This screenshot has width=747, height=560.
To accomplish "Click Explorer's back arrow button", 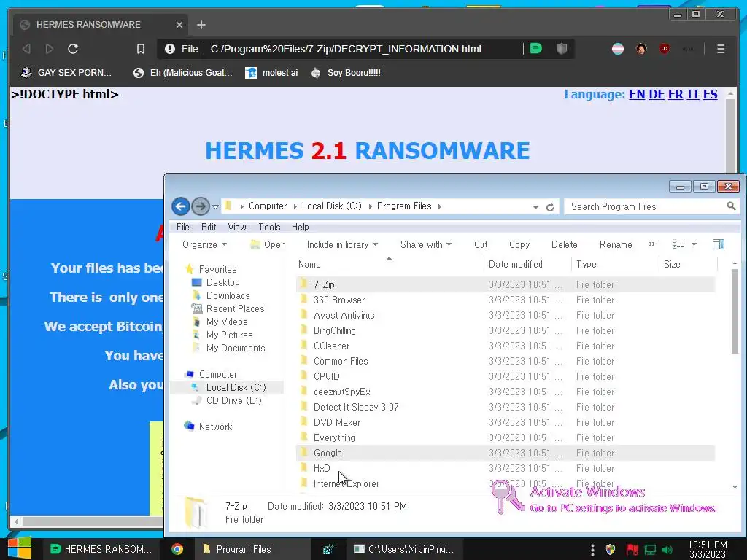I will 181,206.
